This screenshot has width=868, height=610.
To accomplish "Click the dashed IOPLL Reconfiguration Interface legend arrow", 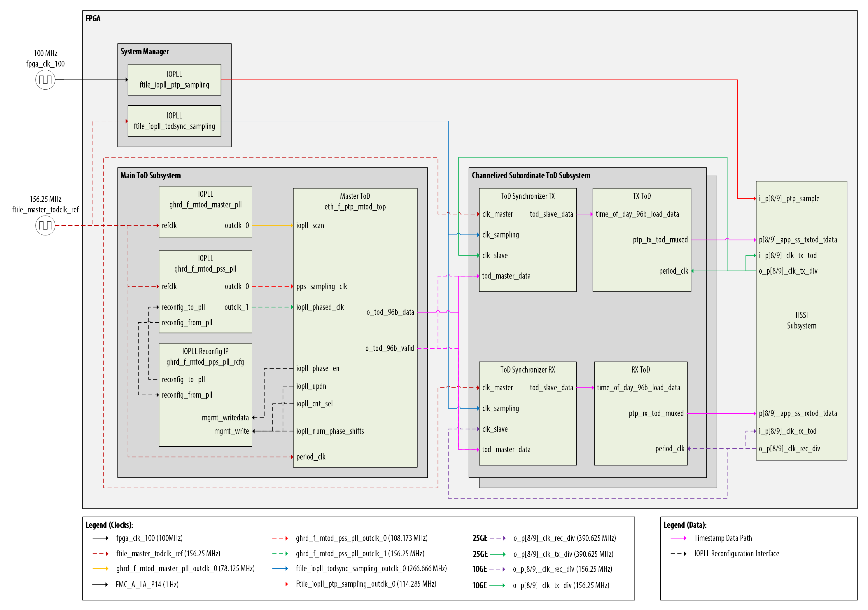I will (x=678, y=554).
